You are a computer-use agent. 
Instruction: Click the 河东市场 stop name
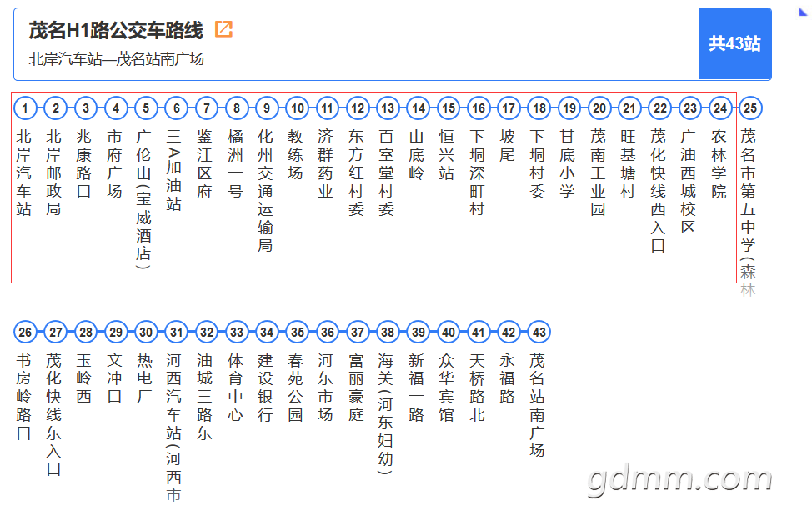click(x=325, y=388)
